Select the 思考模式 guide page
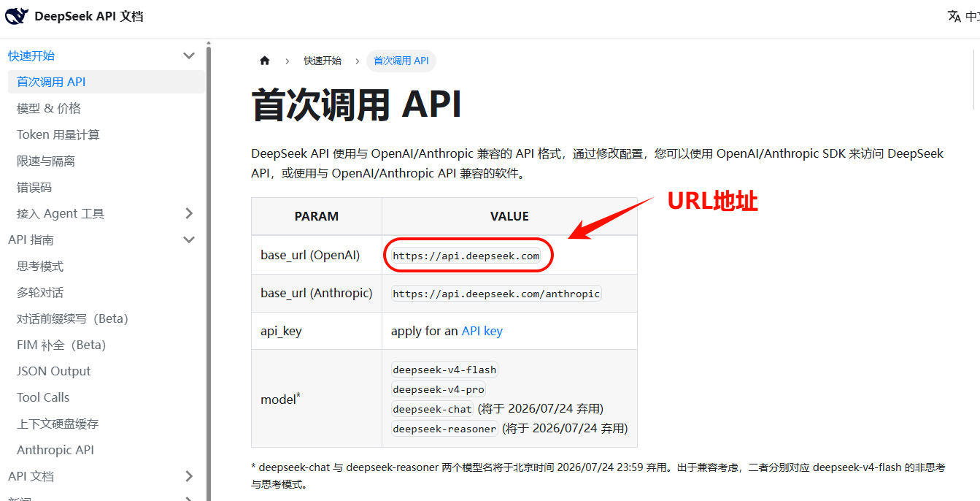 pyautogui.click(x=40, y=266)
